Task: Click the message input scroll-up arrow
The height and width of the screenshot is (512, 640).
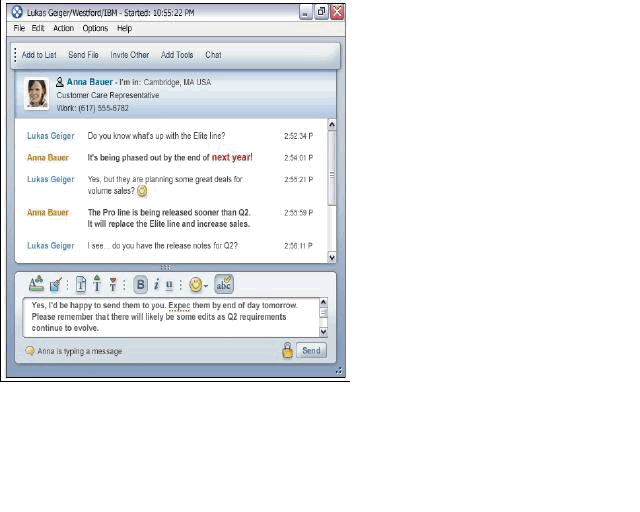Action: pyautogui.click(x=323, y=302)
